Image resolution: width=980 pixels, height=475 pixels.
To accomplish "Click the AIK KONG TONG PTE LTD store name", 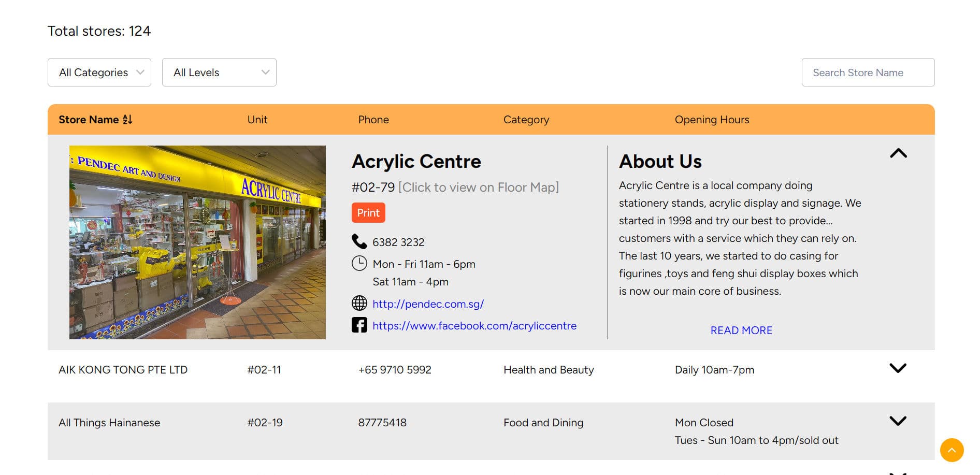I will point(123,370).
